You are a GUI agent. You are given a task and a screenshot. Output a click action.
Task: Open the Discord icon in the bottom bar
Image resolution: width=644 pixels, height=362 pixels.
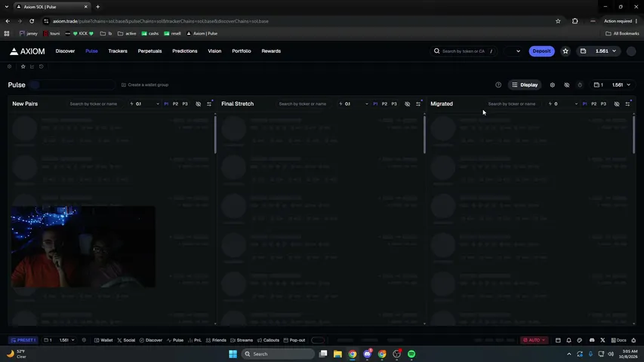pos(592,340)
